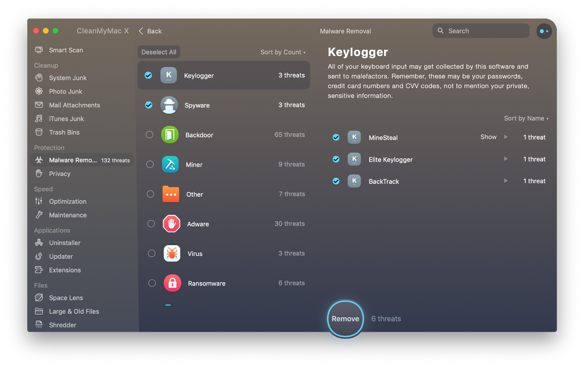Viewport: 588px width, 368px height.
Task: Click the Maintenance wrench icon
Action: click(x=39, y=215)
